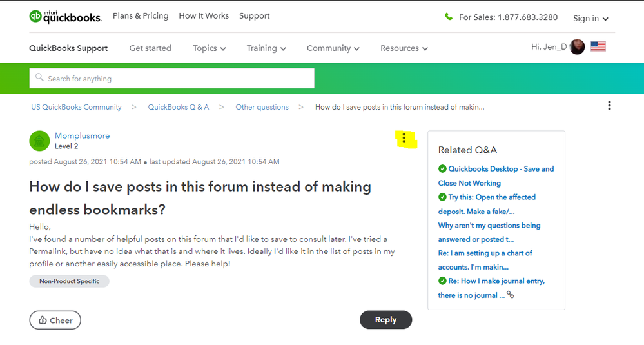
Task: Expand the Training dropdown menu
Action: (266, 48)
